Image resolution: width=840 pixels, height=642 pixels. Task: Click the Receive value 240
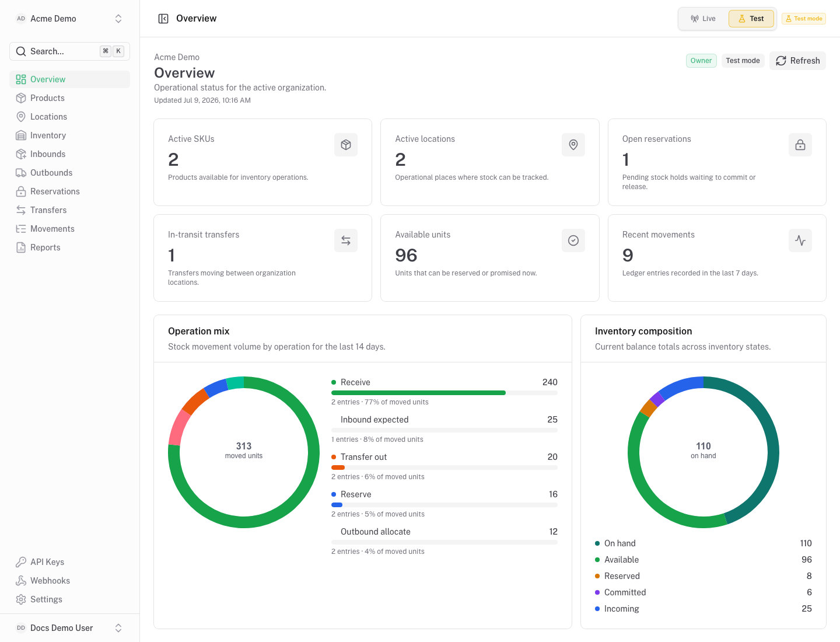550,382
